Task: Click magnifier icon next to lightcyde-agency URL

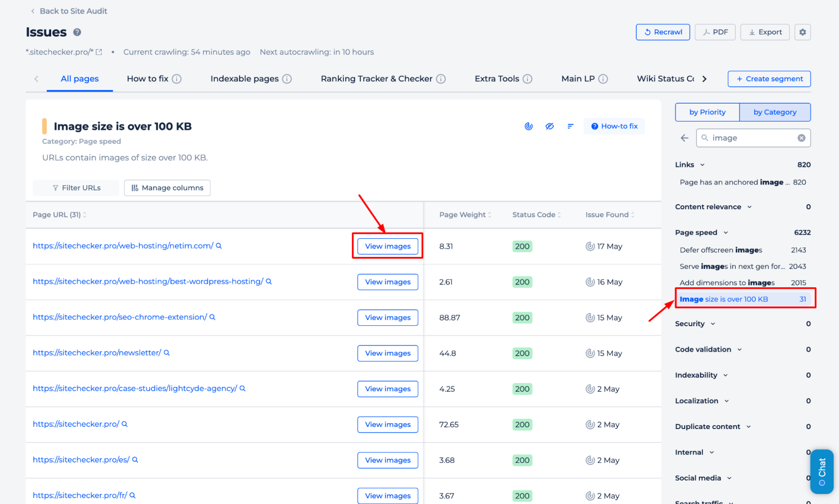Action: pos(243,388)
